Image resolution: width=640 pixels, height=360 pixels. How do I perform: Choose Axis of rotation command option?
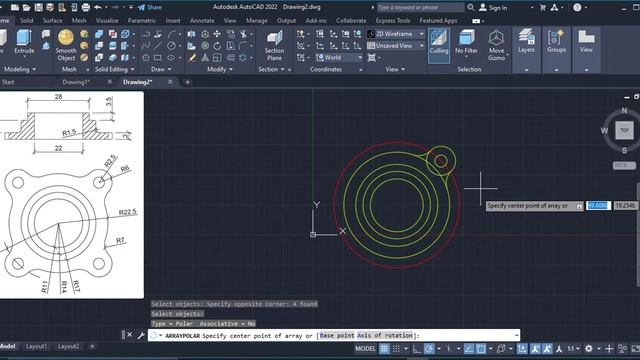coord(385,336)
